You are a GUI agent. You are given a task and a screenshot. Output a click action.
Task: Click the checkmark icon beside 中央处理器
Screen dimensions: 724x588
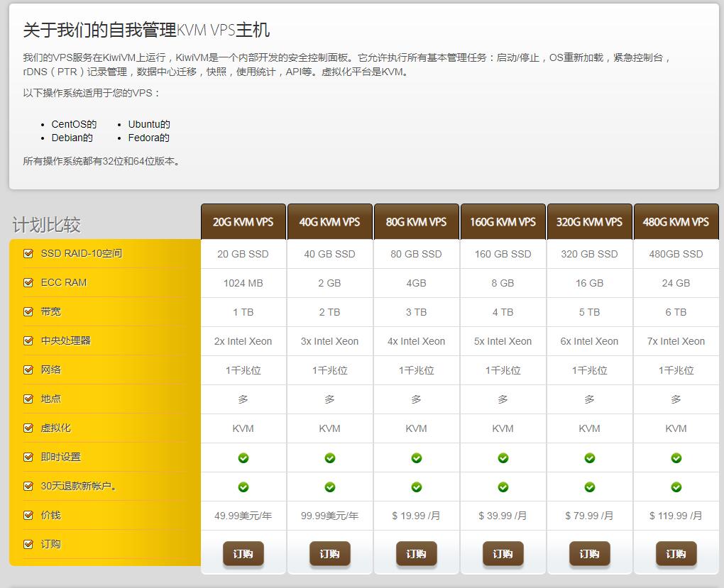coord(28,340)
